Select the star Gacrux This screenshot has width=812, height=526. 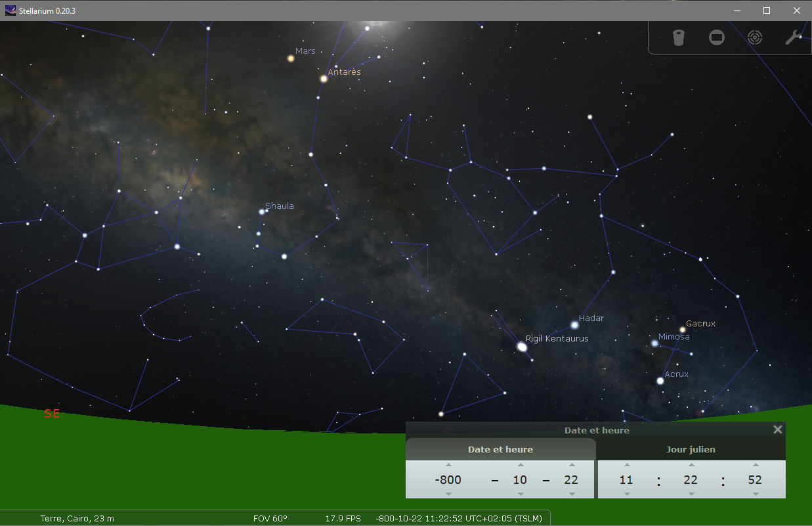(683, 330)
